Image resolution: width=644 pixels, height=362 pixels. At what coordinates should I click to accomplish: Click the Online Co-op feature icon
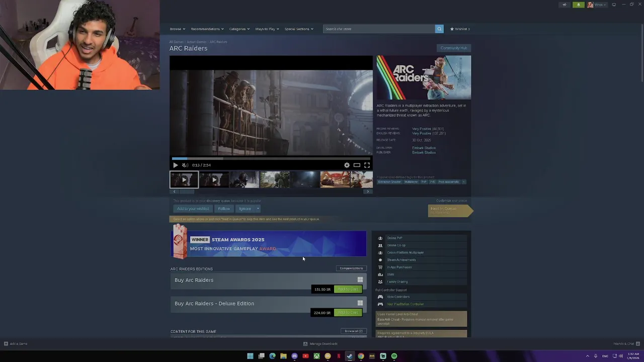point(380,245)
